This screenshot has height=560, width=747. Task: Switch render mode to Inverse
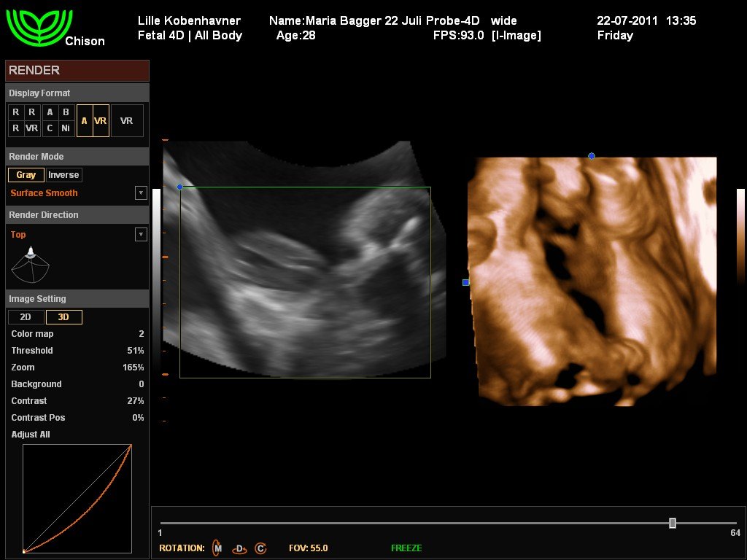pos(63,175)
